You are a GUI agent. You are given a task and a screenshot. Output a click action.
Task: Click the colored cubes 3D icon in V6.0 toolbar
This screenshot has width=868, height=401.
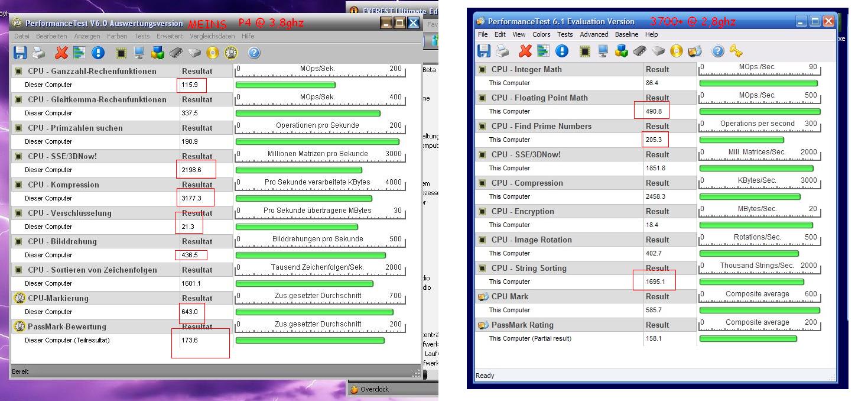(x=158, y=53)
